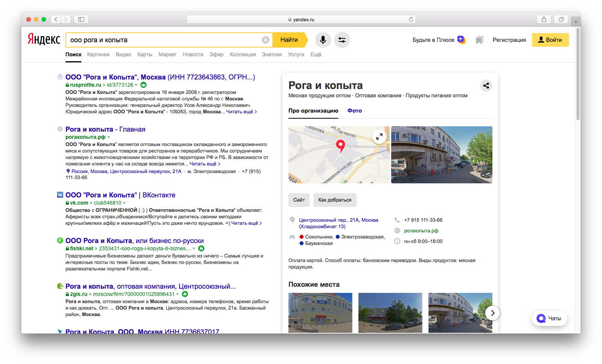This screenshot has width=602, height=364.
Task: Reload the yandex.ru page
Action: tap(411, 19)
